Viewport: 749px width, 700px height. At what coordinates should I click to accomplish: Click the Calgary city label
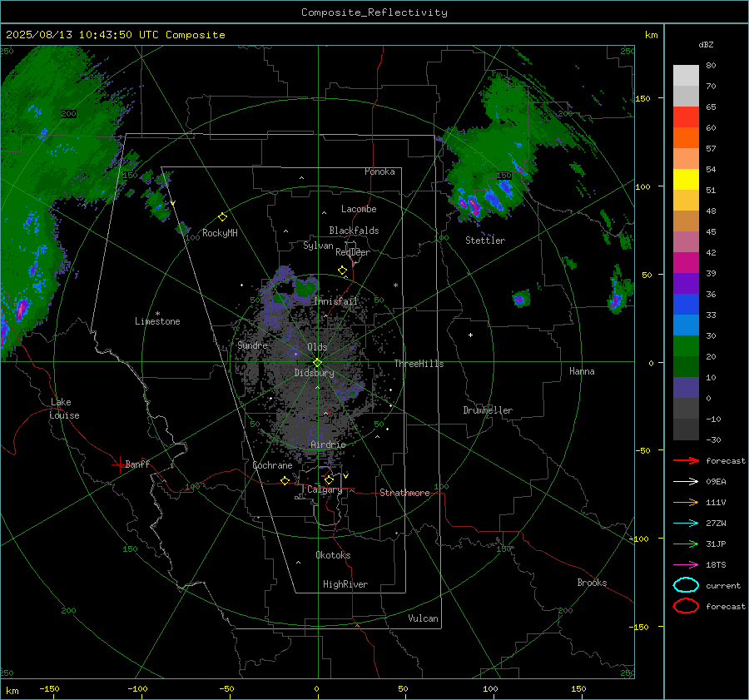coord(325,489)
